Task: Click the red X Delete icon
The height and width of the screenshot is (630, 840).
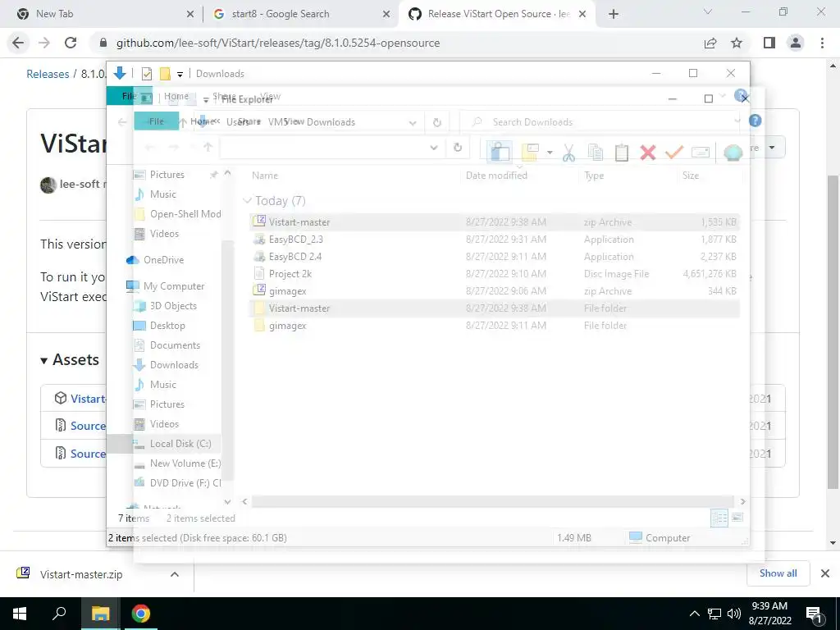Action: [x=648, y=153]
